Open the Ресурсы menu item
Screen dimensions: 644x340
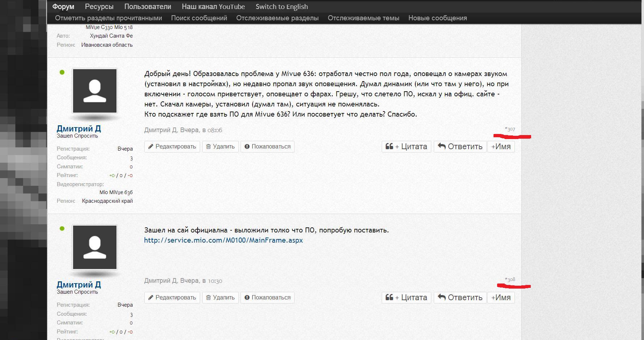(x=99, y=7)
